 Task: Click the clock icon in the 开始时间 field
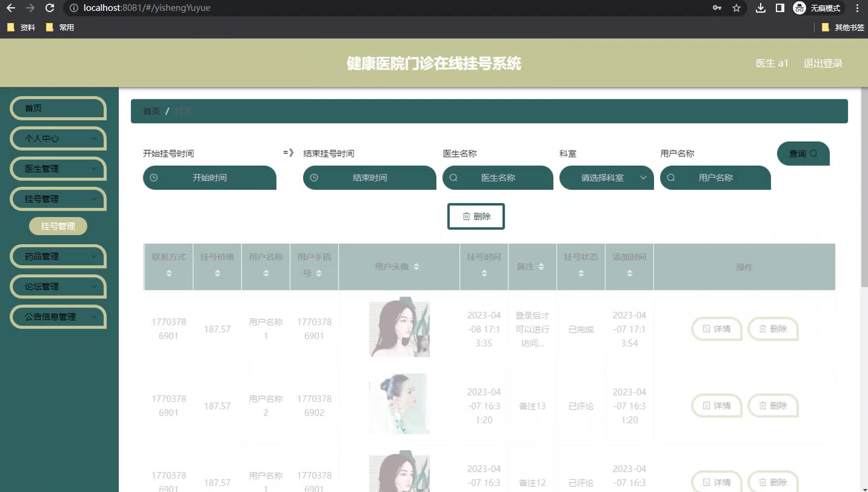pyautogui.click(x=154, y=178)
